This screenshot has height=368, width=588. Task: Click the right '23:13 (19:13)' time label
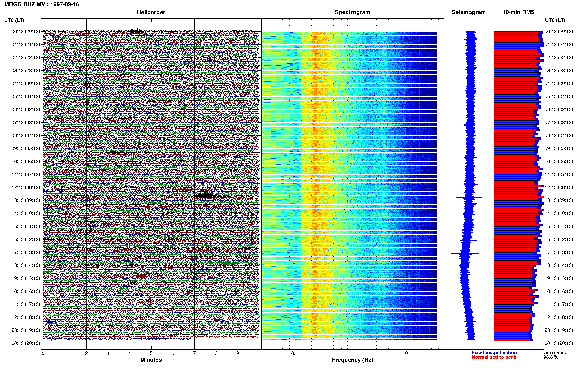pyautogui.click(x=559, y=330)
